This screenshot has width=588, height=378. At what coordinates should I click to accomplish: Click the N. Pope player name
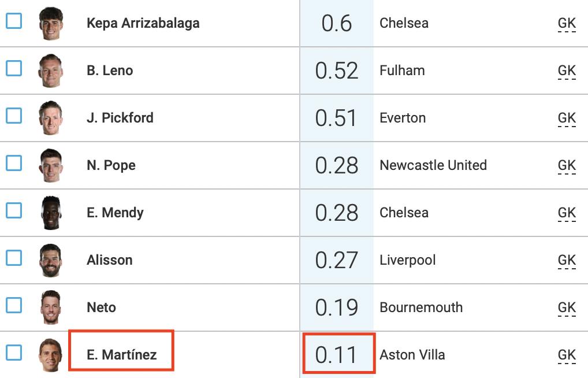[x=111, y=165]
